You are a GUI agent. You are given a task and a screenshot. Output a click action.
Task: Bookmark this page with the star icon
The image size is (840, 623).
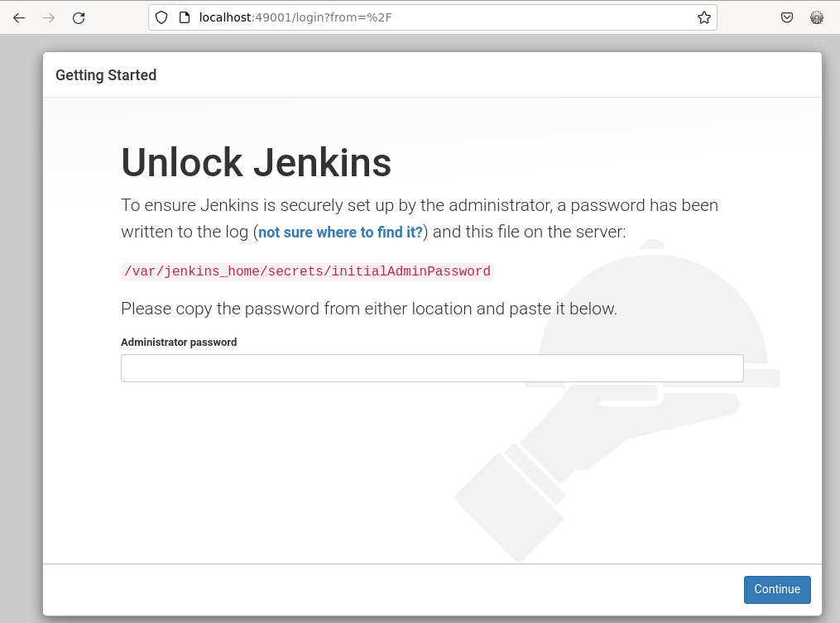click(703, 17)
